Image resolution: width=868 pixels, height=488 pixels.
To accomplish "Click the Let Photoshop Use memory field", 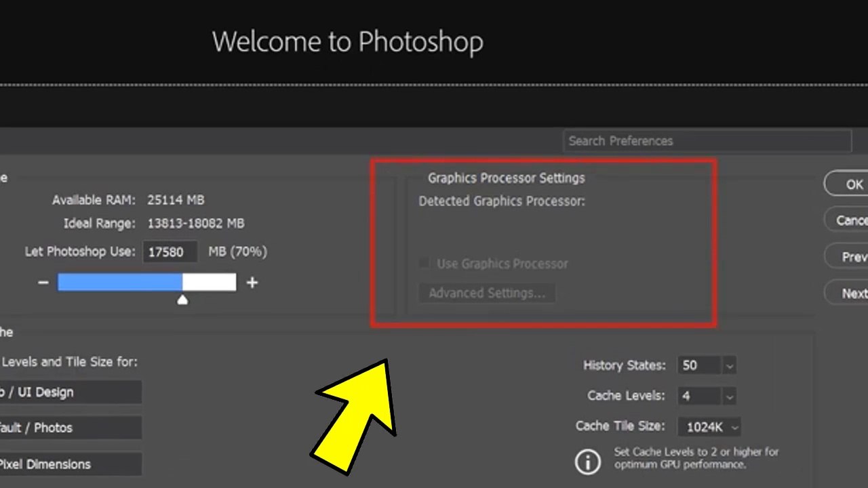I will tap(170, 252).
